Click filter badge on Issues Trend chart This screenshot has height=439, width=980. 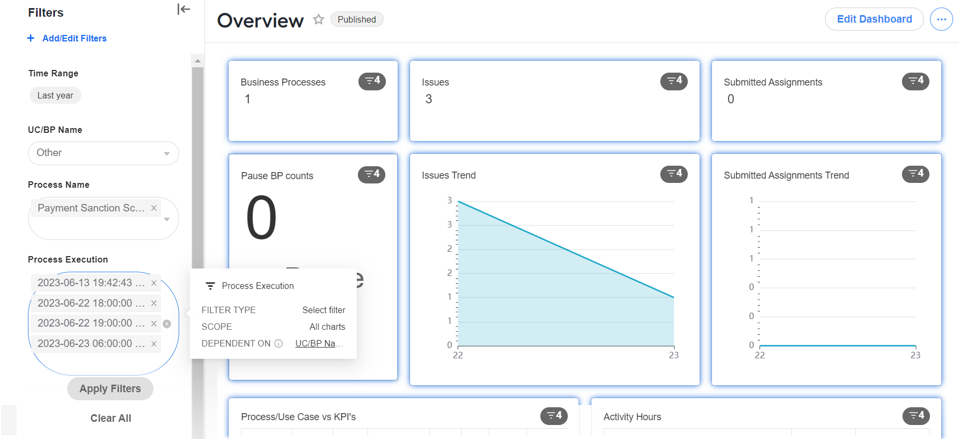point(674,174)
